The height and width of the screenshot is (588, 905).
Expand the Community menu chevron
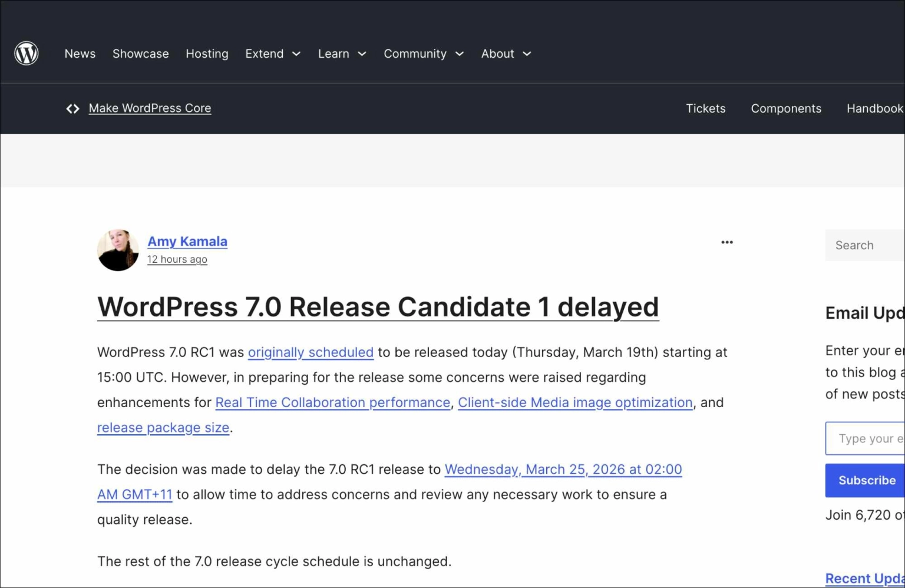[x=460, y=54]
